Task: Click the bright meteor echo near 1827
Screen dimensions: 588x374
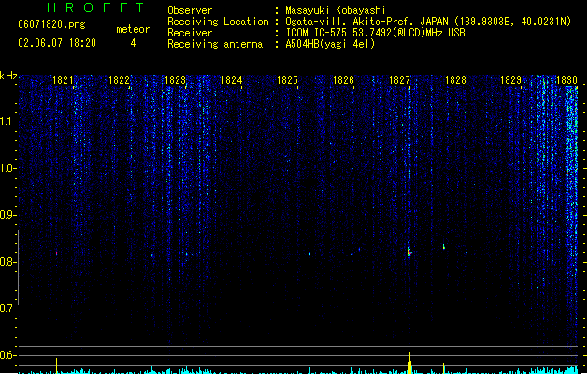Action: tap(409, 252)
